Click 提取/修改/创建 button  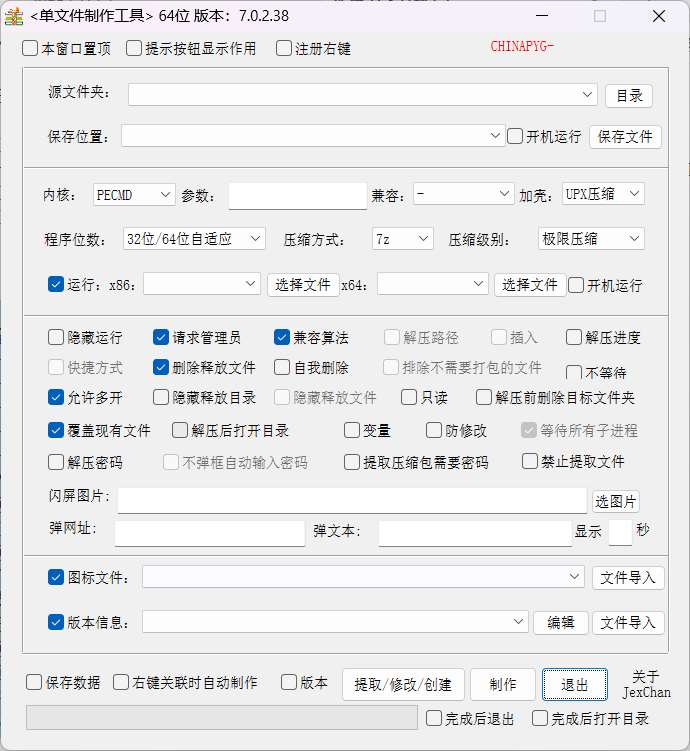403,685
